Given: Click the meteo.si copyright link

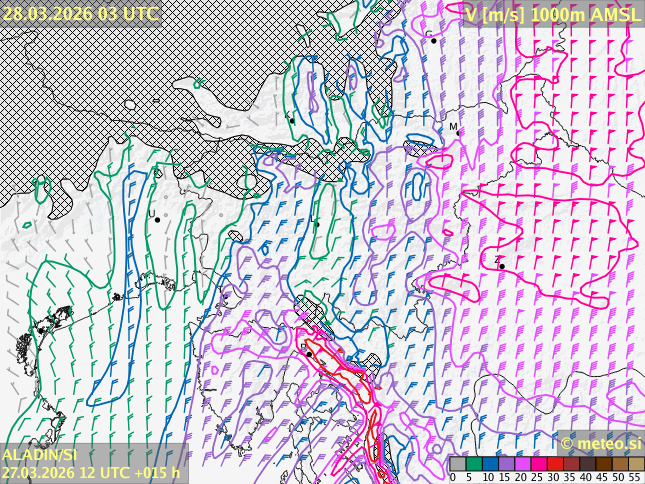Looking at the screenshot, I should (x=600, y=443).
